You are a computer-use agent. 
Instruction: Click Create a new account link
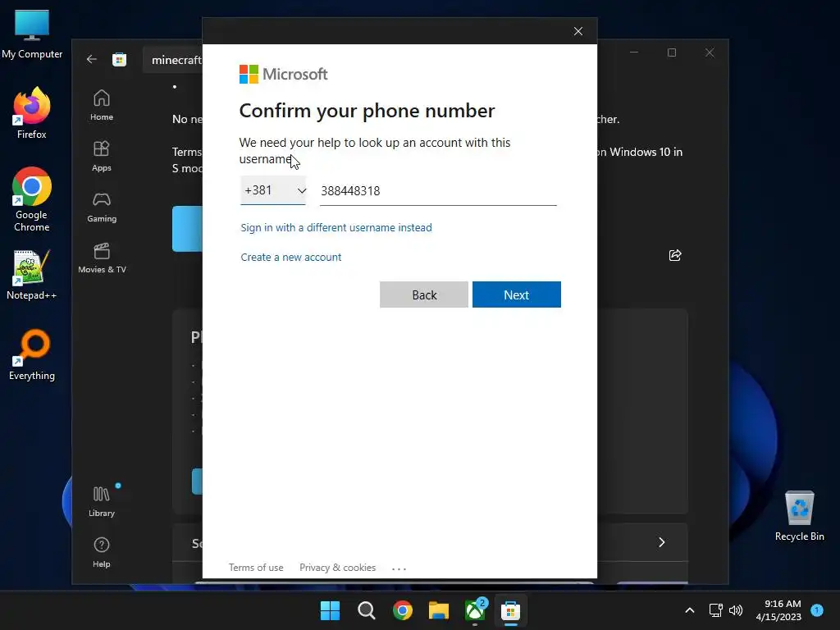tap(291, 257)
